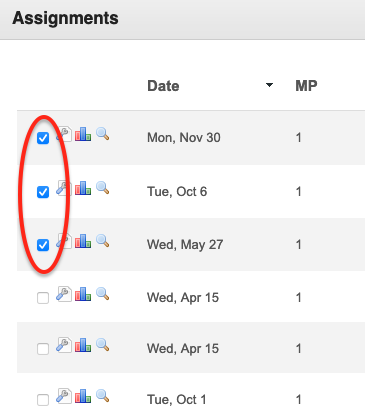Open wrench edit icon for Tue, Oct 1
This screenshot has width=365, height=413.
point(64,396)
